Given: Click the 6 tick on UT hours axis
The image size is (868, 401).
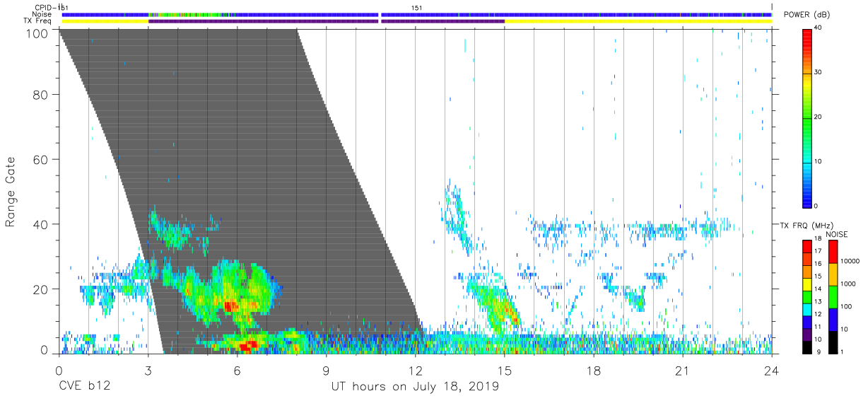Looking at the screenshot, I should click(237, 369).
